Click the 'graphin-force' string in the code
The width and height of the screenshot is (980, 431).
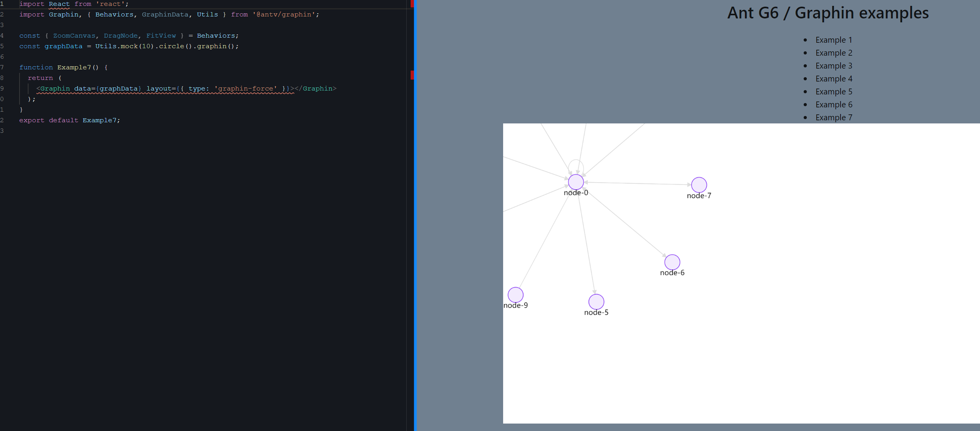(x=246, y=89)
